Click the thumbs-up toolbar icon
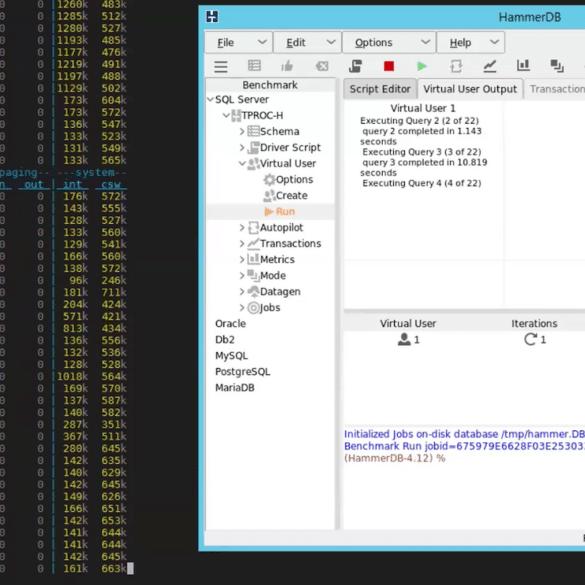This screenshot has height=585, width=585. [287, 66]
